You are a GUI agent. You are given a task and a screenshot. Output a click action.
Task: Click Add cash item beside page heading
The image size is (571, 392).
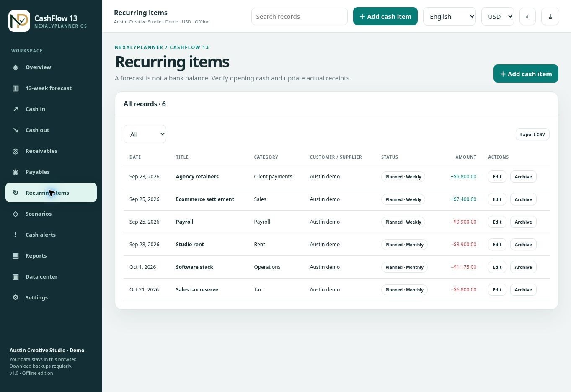[x=526, y=74]
